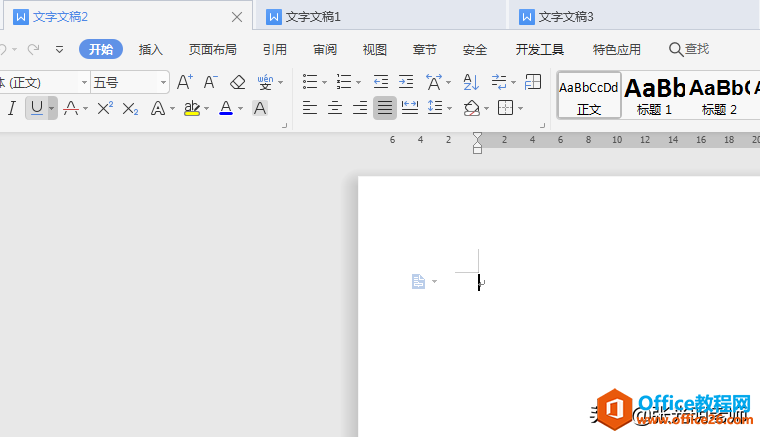Open the 插入 ribbon tab
This screenshot has height=437, width=760.
pyautogui.click(x=151, y=49)
